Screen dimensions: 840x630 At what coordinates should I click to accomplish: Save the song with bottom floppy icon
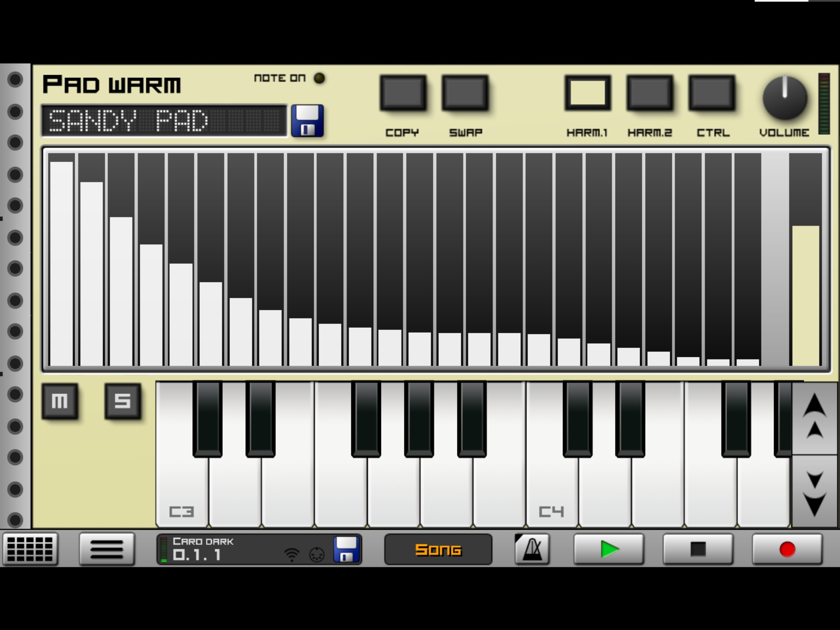coord(347,549)
